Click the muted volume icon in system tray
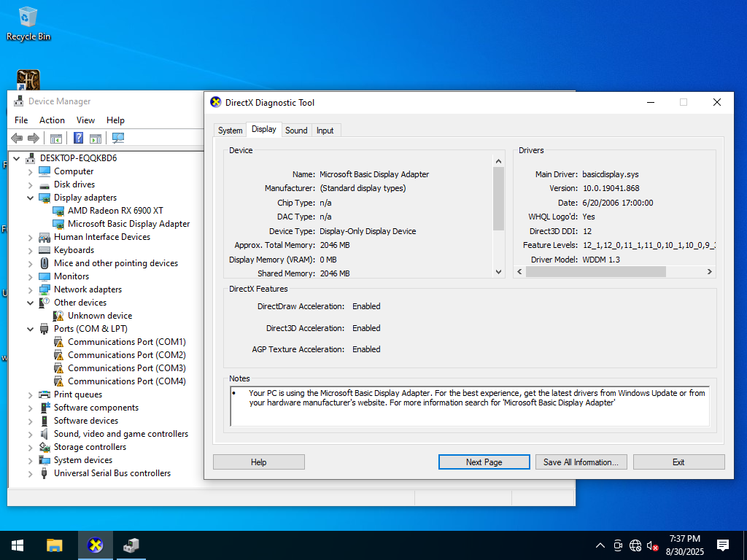Viewport: 747px width, 560px height. coord(653,545)
